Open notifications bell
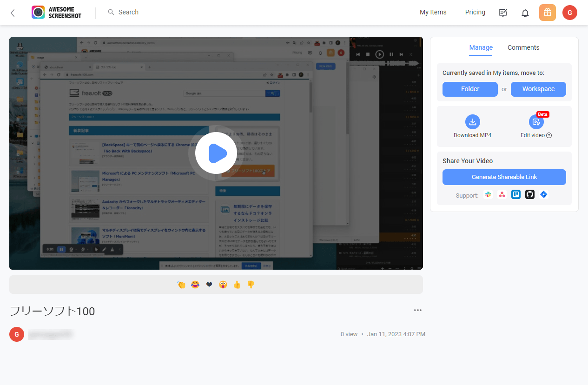588x385 pixels. pyautogui.click(x=525, y=13)
